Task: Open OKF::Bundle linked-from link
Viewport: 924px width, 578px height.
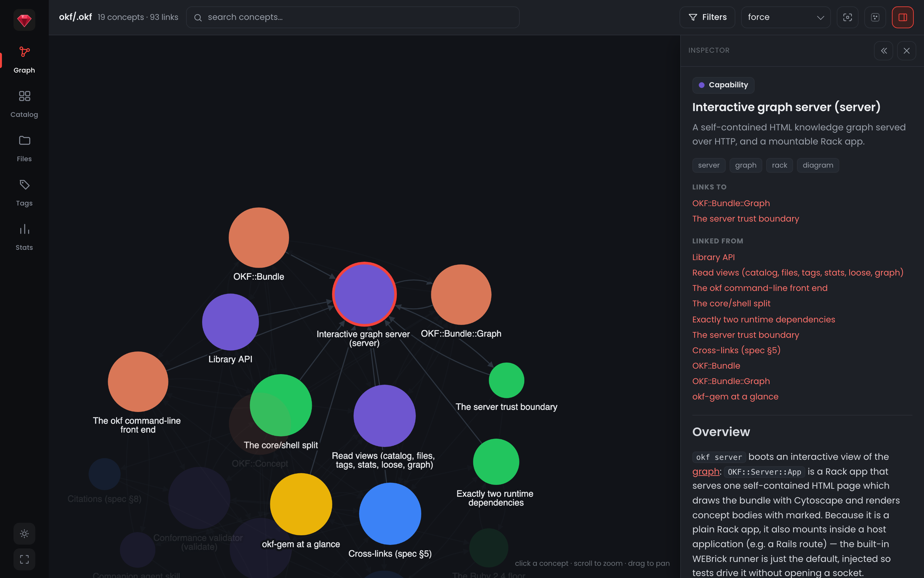Action: 716,366
